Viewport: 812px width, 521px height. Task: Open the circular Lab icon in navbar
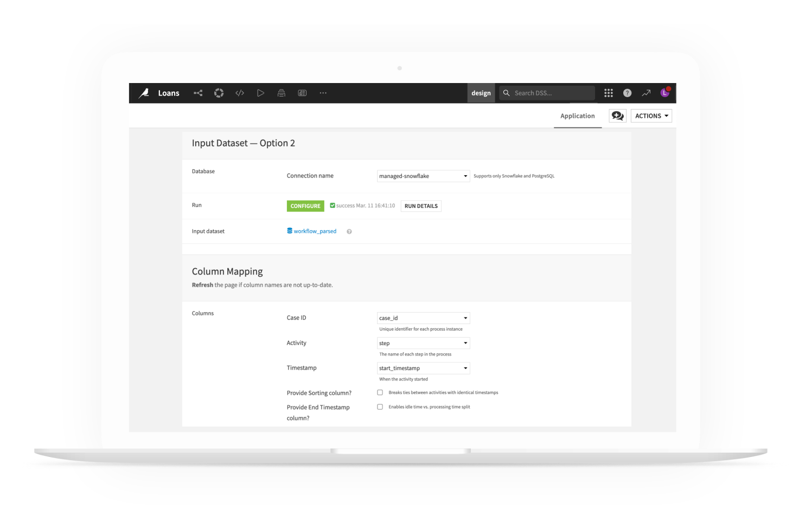point(219,93)
